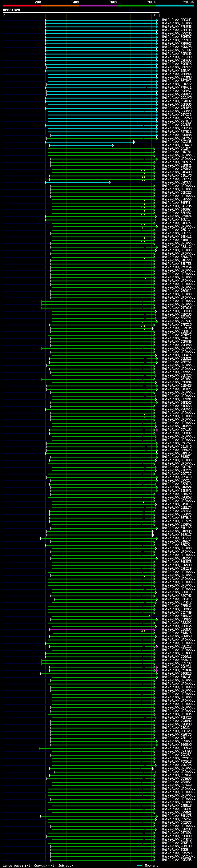This screenshot has height=868, width=197.
Task: Click the orange ~40% color legend segment
Action: [x=60, y=6]
